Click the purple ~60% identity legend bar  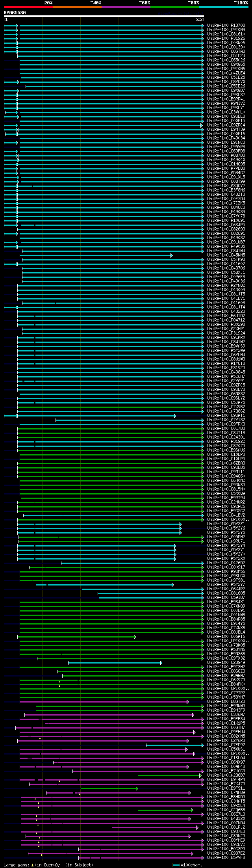tap(126, 7)
